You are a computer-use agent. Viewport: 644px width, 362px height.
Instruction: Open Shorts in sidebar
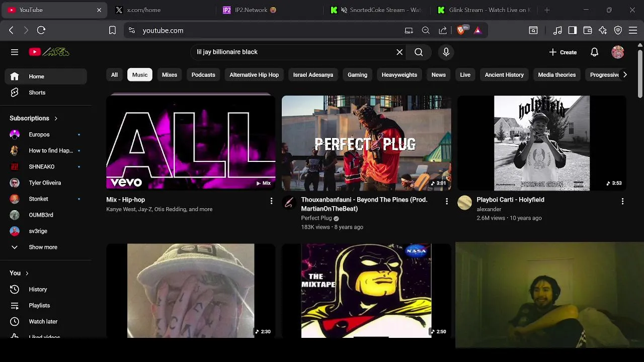coord(46,93)
